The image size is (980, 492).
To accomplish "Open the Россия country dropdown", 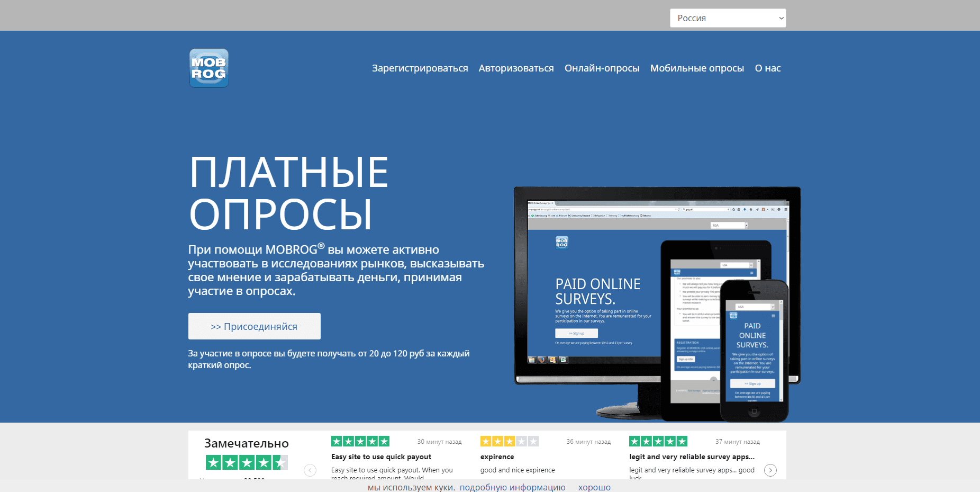I will click(727, 18).
